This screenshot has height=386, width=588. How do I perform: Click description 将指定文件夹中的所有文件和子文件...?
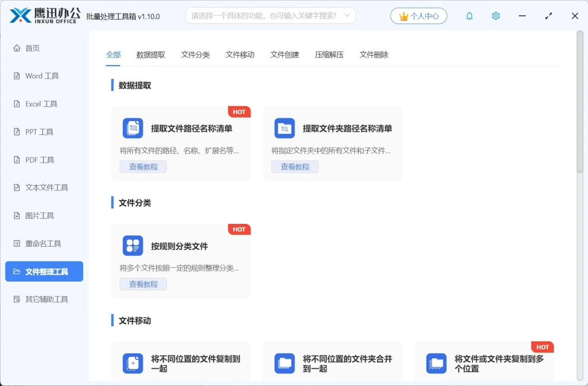331,150
